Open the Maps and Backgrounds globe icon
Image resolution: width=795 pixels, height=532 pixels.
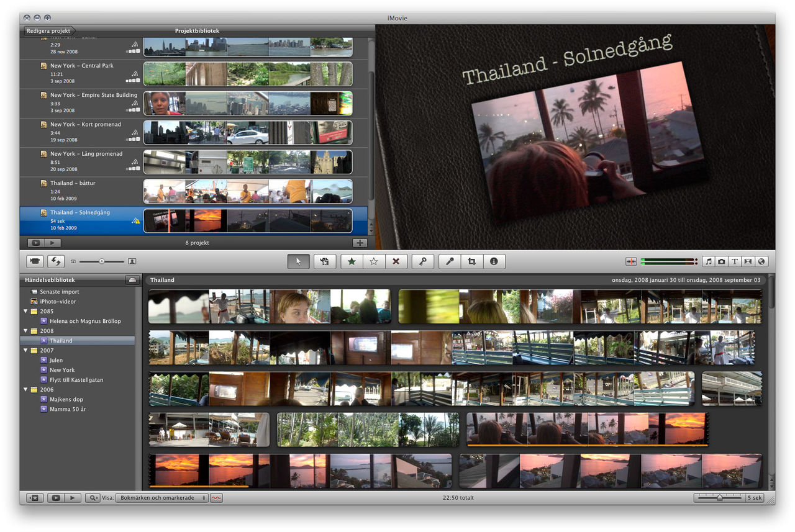tap(761, 261)
